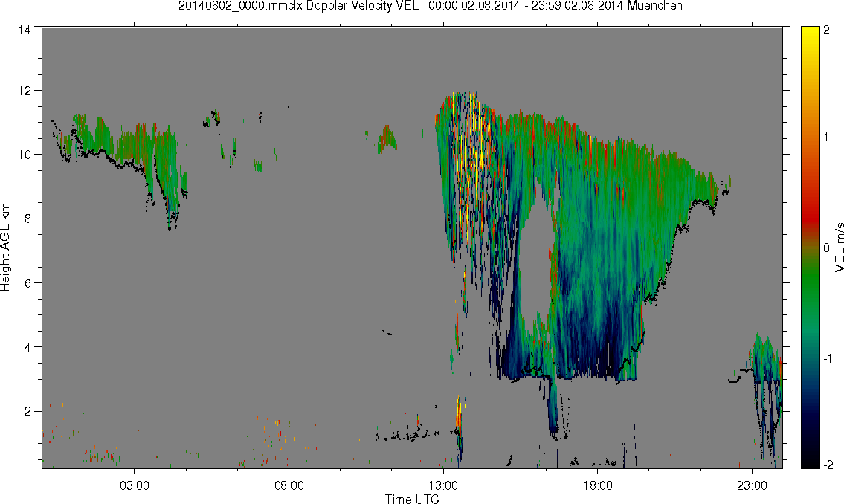Click the '14' height axis label
The width and height of the screenshot is (844, 504).
(x=25, y=30)
